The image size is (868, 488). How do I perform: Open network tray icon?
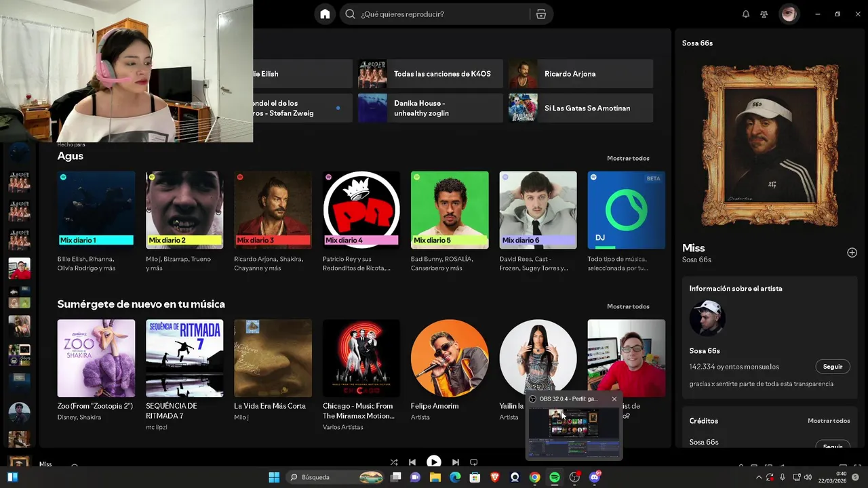[x=797, y=477]
